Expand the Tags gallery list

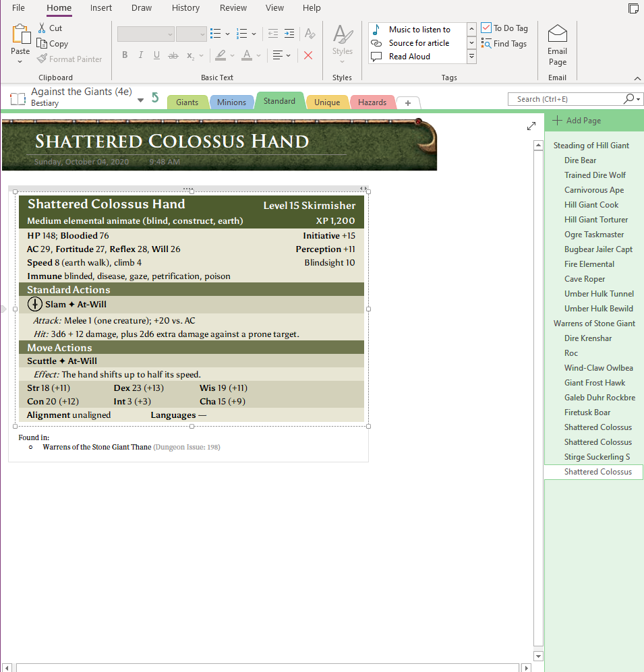tap(471, 56)
